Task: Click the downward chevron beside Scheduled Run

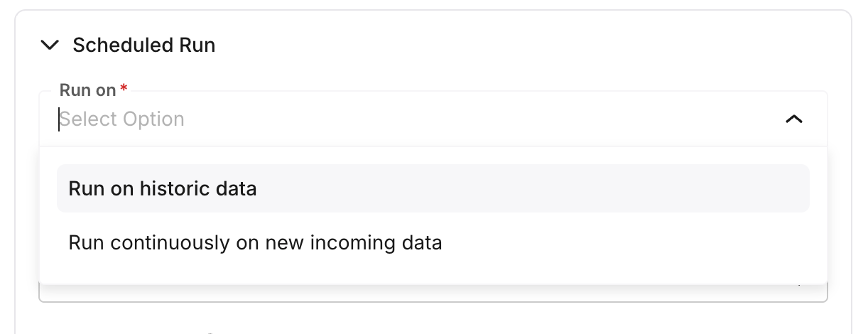Action: click(50, 45)
